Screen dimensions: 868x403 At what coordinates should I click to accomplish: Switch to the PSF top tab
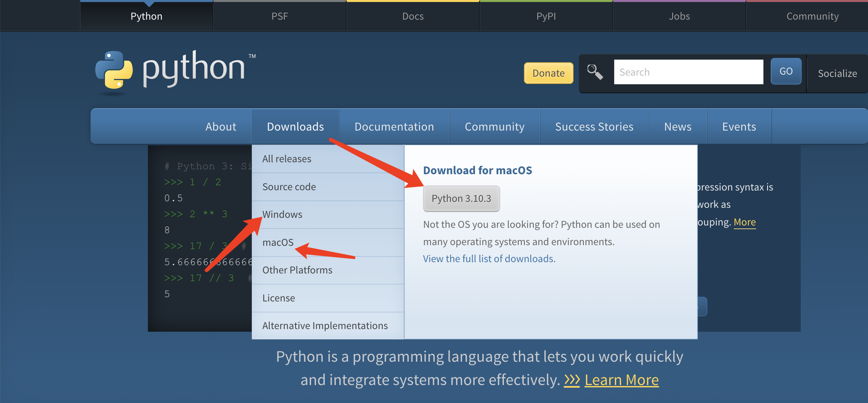click(x=279, y=16)
